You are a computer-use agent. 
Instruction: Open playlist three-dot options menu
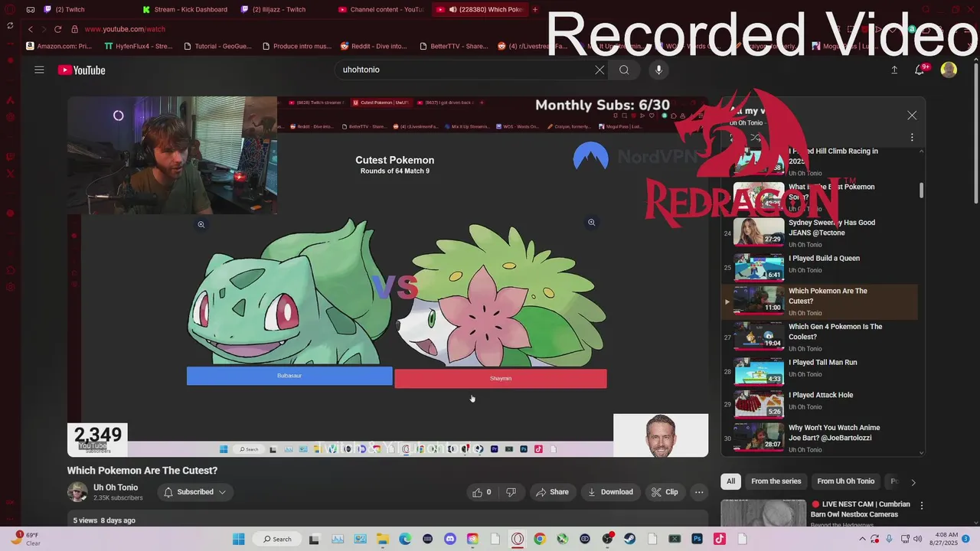coord(912,138)
